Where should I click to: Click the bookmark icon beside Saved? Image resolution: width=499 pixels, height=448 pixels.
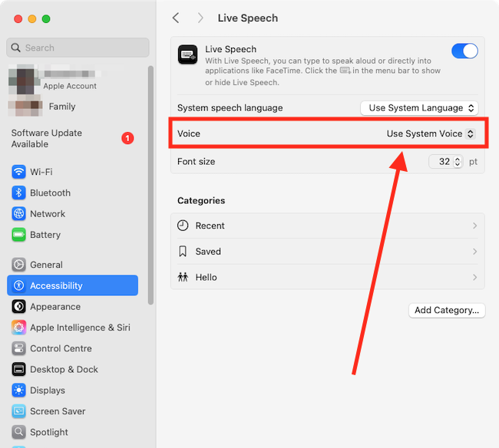point(183,252)
